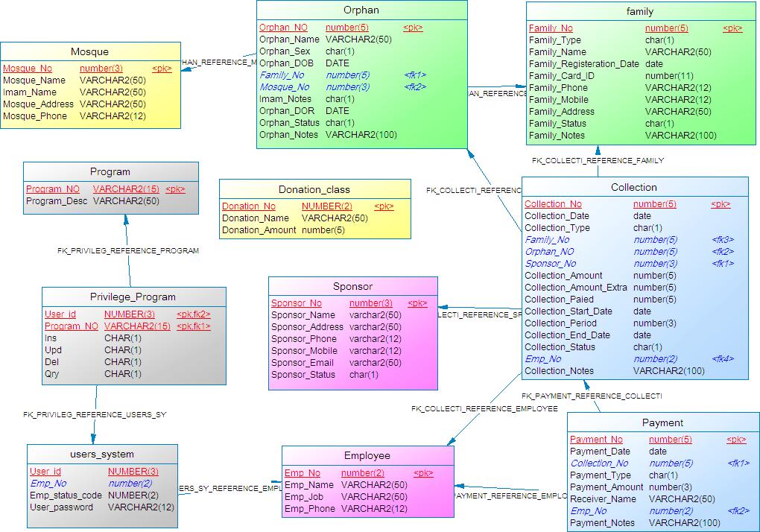The image size is (760, 532).
Task: Select the users_system table header
Action: tap(102, 454)
